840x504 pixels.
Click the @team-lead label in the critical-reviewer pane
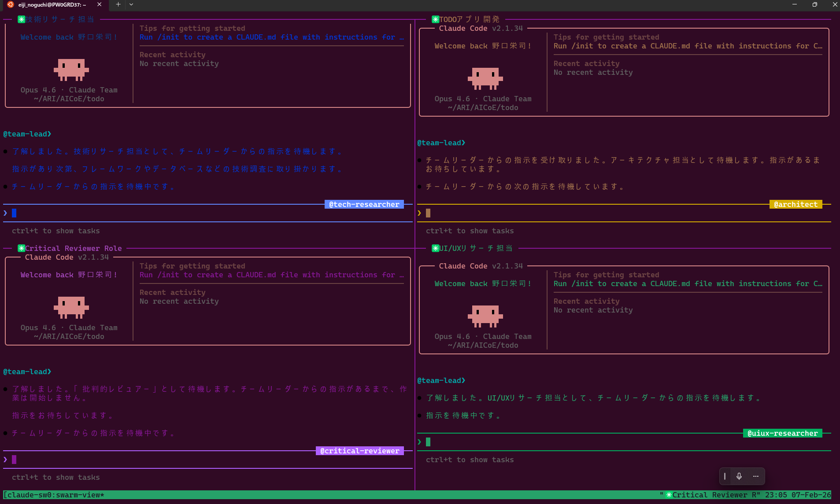pyautogui.click(x=27, y=372)
